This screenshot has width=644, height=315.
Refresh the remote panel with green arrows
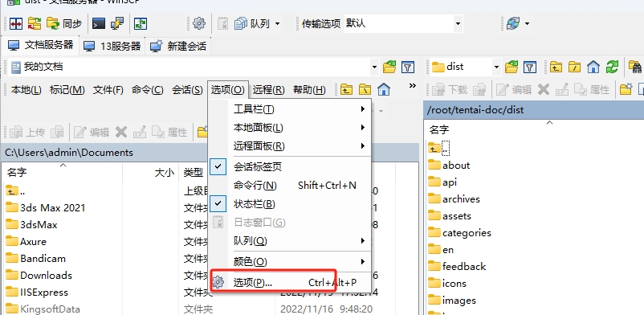tap(612, 67)
